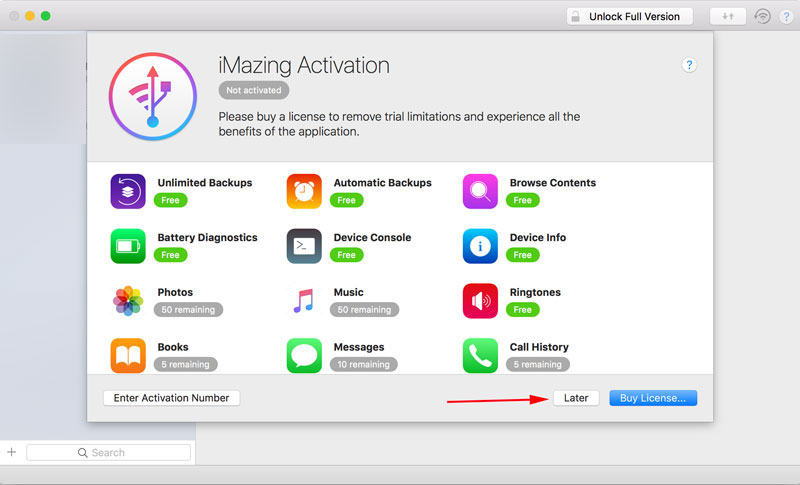This screenshot has width=800, height=485.
Task: Click the Not activated badge
Action: click(254, 90)
